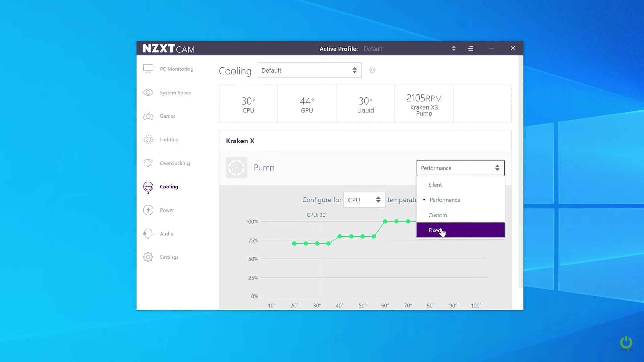Switch Active Profile using arrows

coord(454,49)
